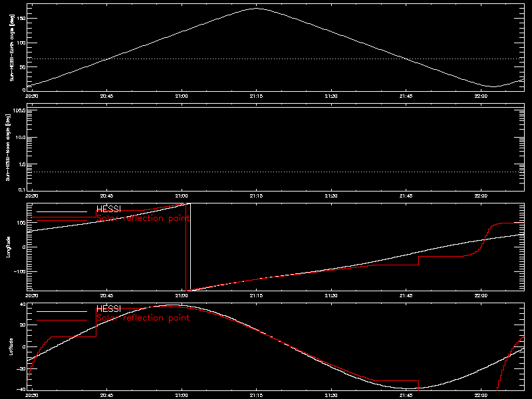The image size is (532, 399).
Task: Click the 0 tick of the Longitude panel
Action: point(24,247)
